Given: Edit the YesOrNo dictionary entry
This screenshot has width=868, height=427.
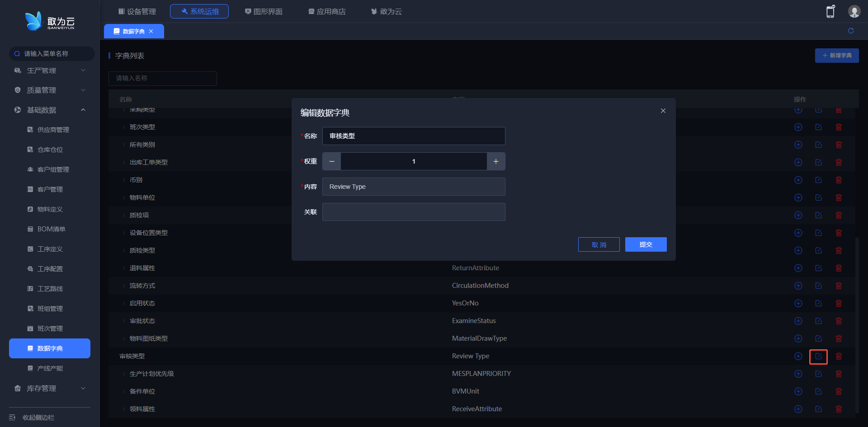Looking at the screenshot, I should 818,304.
